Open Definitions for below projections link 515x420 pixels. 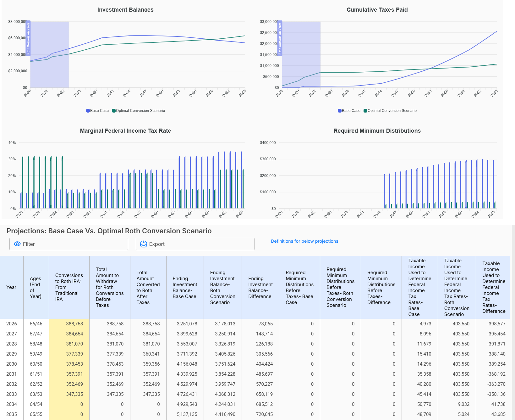pos(304,241)
